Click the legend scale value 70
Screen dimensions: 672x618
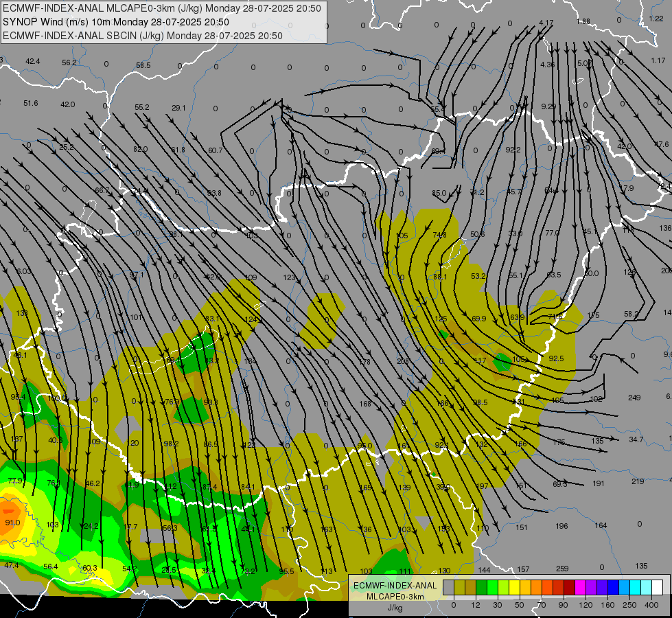coord(542,605)
